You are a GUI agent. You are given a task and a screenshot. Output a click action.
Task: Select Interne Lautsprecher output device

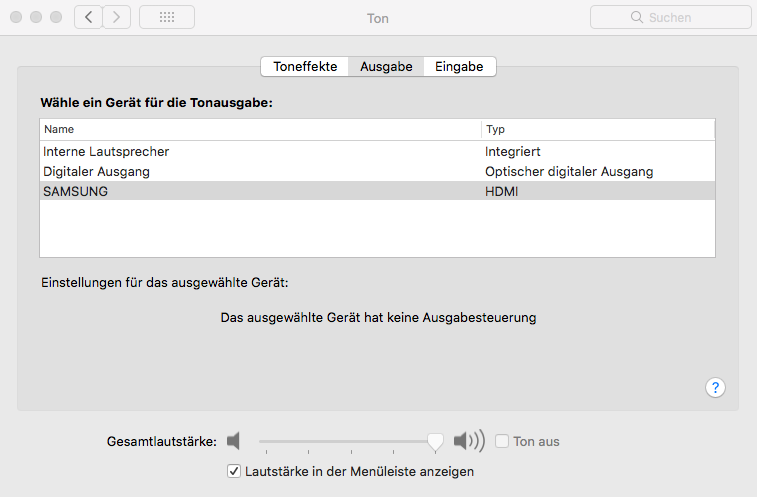click(x=106, y=151)
